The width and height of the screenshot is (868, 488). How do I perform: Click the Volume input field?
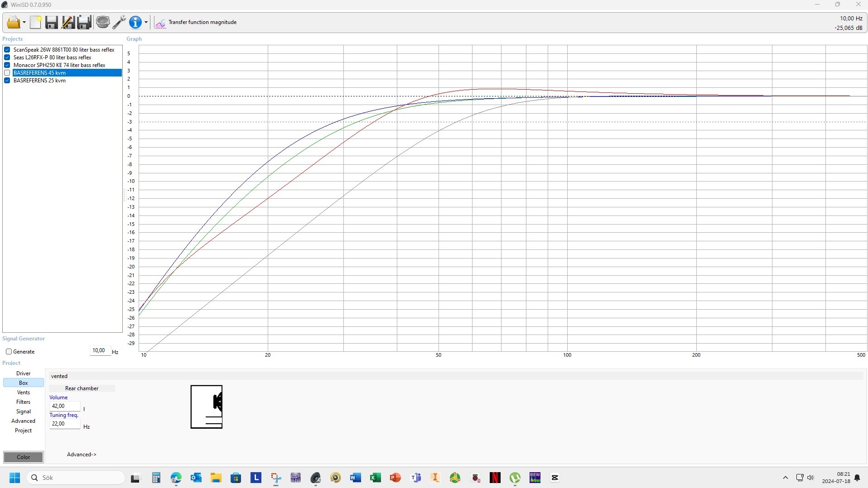[65, 406]
